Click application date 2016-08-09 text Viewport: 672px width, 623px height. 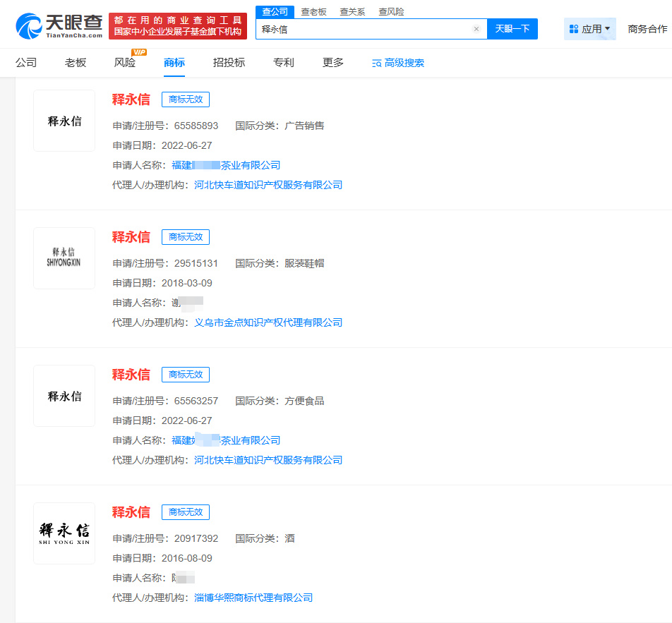(187, 558)
